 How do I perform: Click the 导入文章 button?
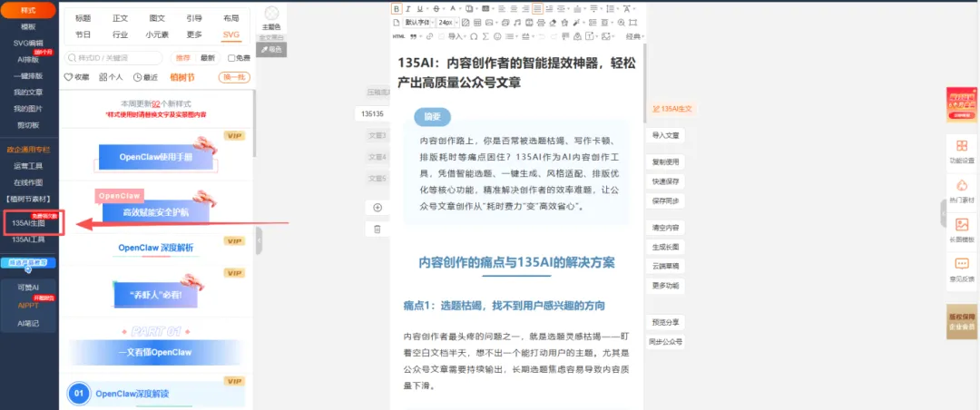[x=665, y=135]
